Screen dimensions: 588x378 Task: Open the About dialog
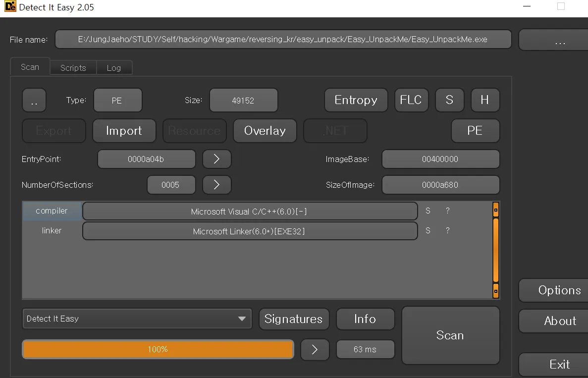(553, 321)
